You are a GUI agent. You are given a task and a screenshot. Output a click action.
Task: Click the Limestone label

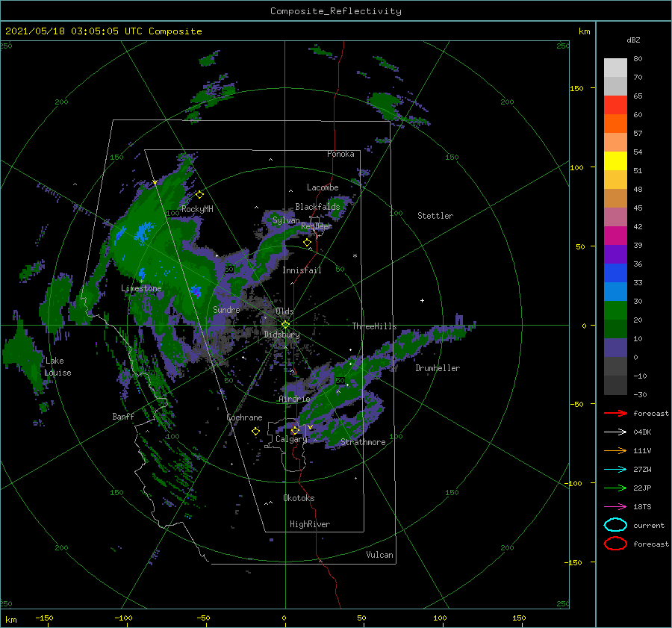tap(141, 288)
